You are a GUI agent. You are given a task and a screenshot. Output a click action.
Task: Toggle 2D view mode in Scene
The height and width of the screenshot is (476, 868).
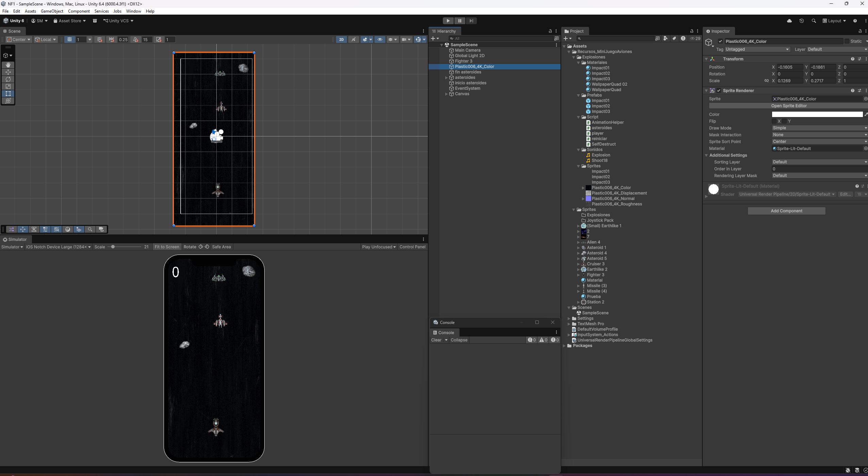tap(341, 39)
